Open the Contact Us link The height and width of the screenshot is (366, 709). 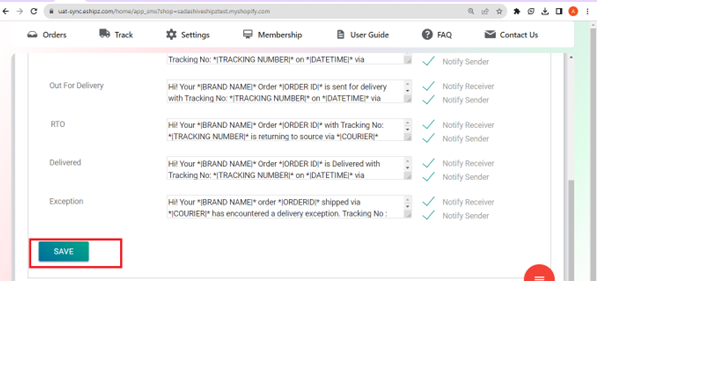coord(511,34)
